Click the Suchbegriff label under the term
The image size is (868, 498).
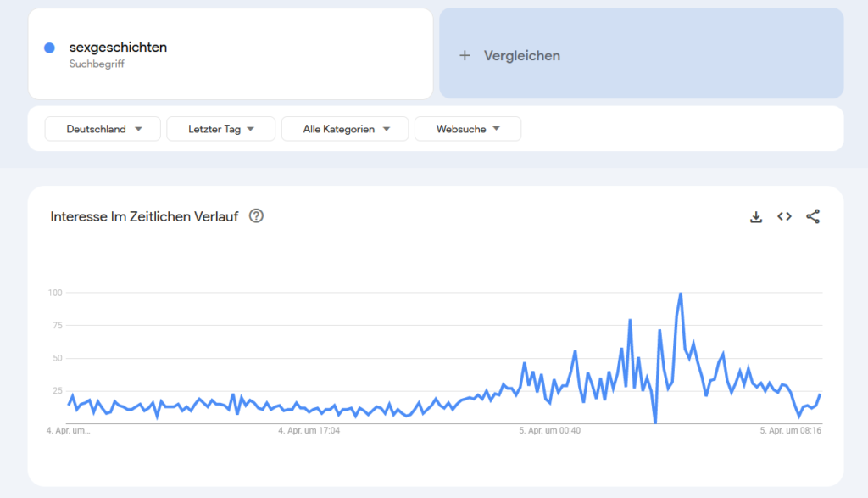point(97,64)
